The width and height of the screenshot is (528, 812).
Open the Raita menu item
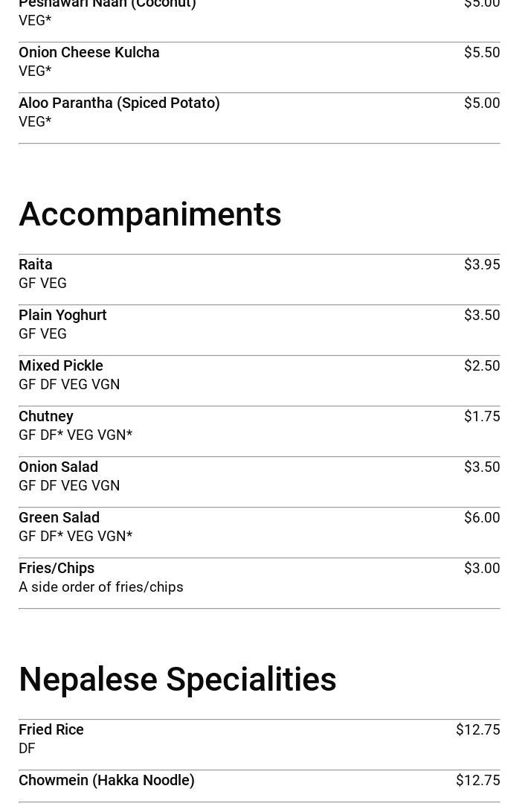point(36,265)
